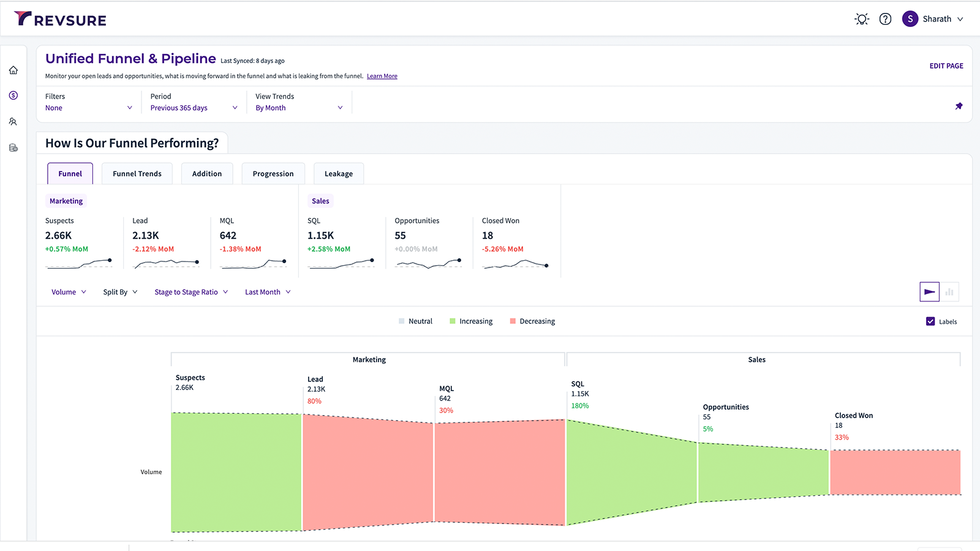This screenshot has height=551, width=980.
Task: Open the Leakage tab
Action: [x=338, y=174]
